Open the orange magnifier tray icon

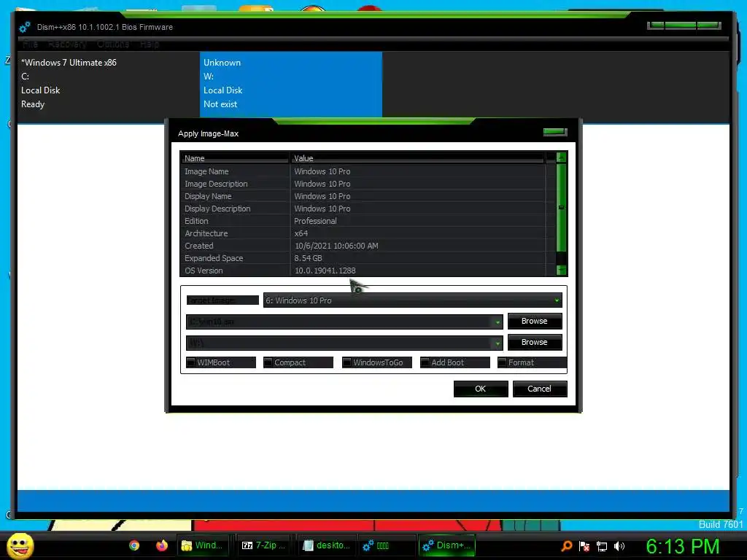coord(566,546)
